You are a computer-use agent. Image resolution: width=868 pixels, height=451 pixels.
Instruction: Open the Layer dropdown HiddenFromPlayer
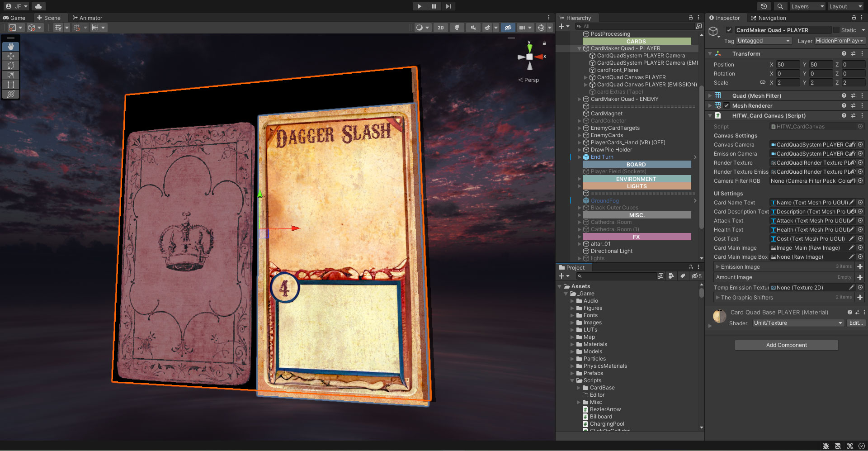pyautogui.click(x=840, y=41)
